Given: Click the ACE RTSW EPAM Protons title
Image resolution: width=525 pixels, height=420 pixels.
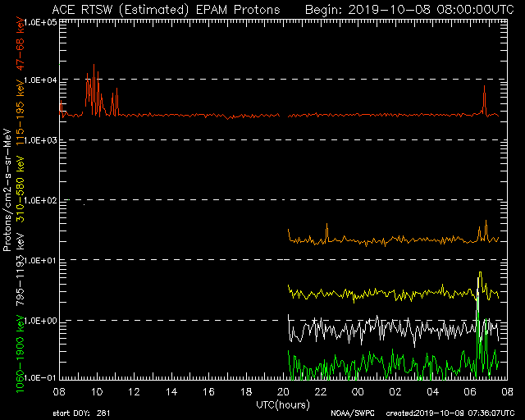Looking at the screenshot, I should click(x=165, y=9).
